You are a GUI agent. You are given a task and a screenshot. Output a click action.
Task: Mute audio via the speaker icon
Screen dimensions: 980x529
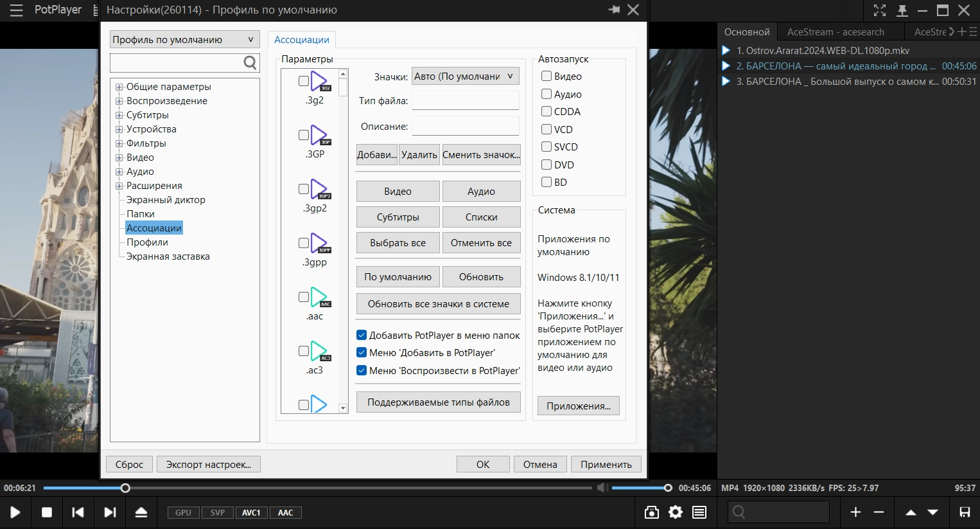(602, 488)
